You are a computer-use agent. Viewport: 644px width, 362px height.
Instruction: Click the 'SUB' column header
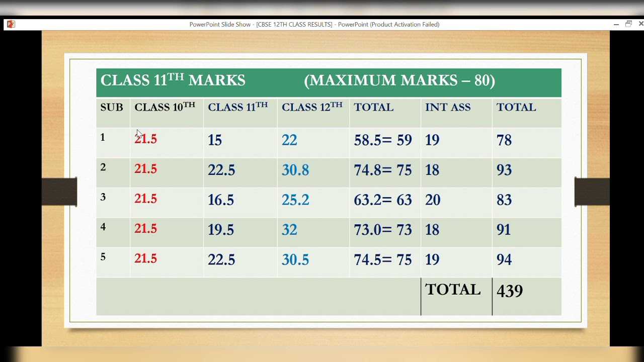click(x=112, y=107)
